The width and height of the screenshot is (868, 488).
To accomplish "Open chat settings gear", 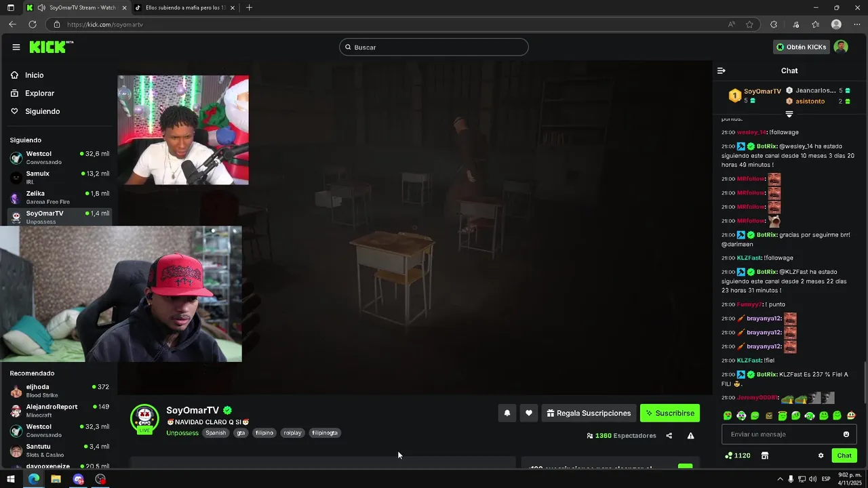I will click(821, 455).
